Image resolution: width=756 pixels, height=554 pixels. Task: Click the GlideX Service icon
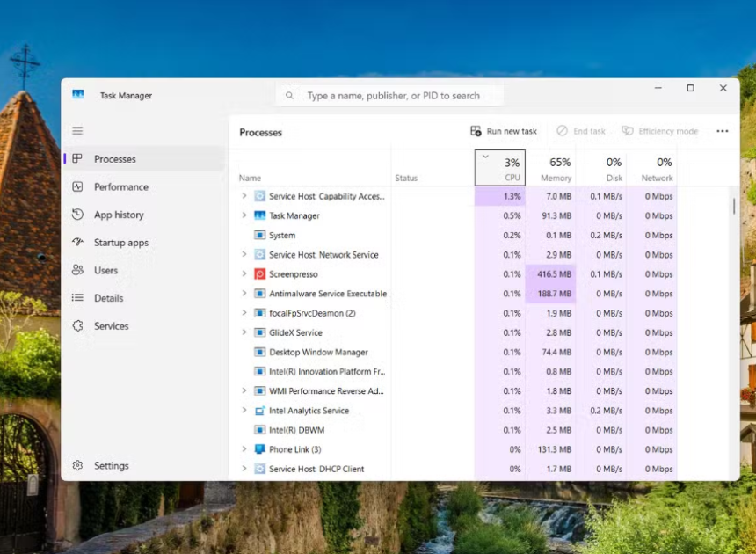[x=259, y=332]
